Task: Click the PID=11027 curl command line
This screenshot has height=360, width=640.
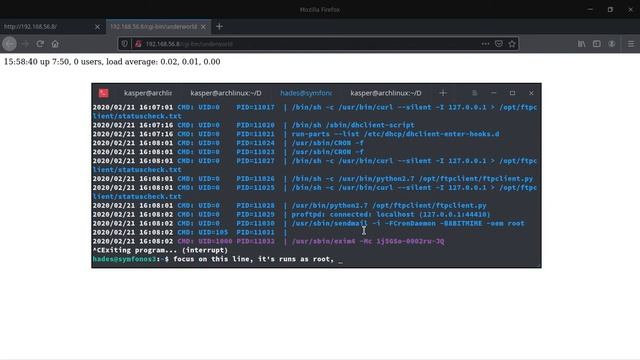Action: point(315,165)
